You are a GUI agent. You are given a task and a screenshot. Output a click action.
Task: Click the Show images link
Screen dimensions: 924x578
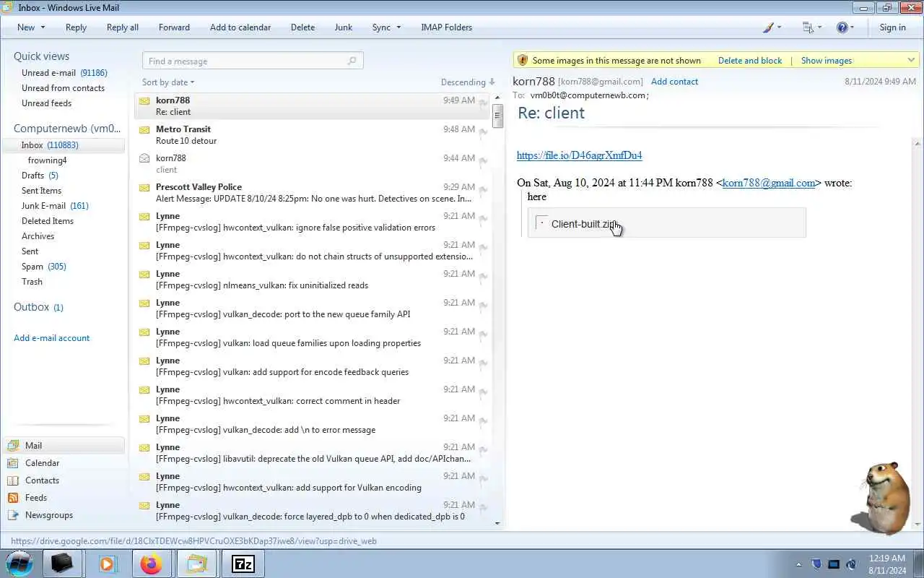827,61
